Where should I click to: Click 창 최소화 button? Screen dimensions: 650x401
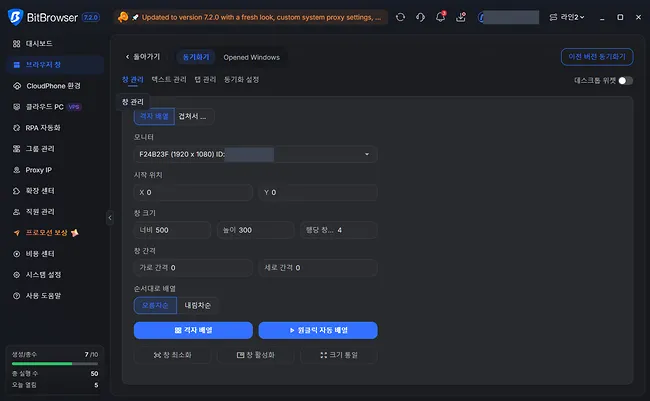tap(172, 355)
